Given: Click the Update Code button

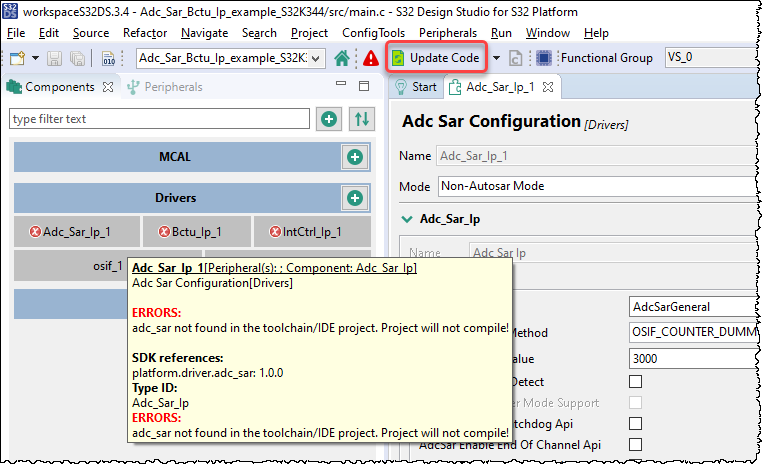Looking at the screenshot, I should click(x=436, y=58).
